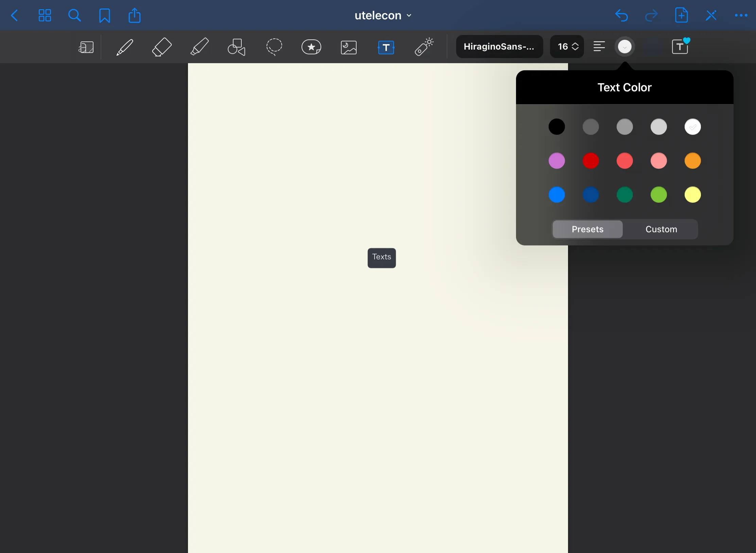756x553 pixels.
Task: Pick the orange text color swatch
Action: pos(692,161)
